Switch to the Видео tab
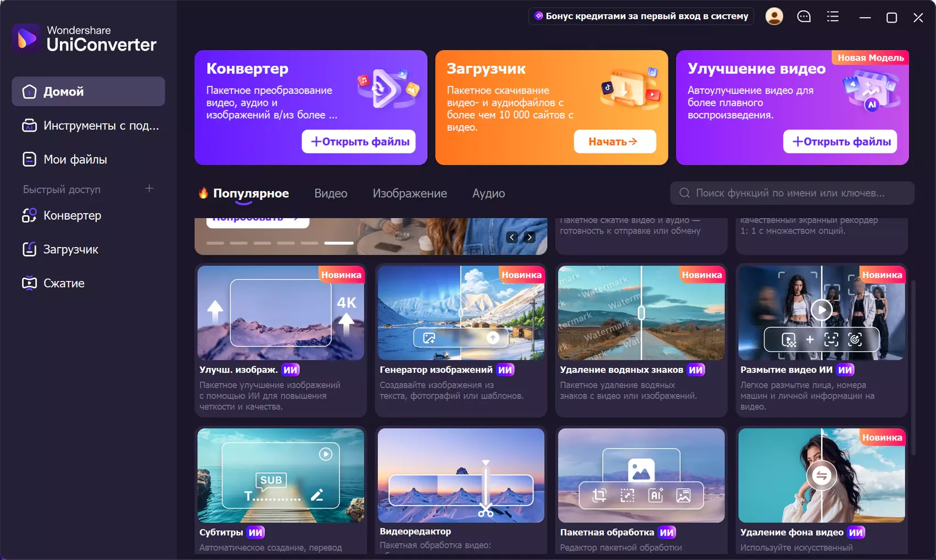This screenshot has height=560, width=936. click(x=331, y=193)
